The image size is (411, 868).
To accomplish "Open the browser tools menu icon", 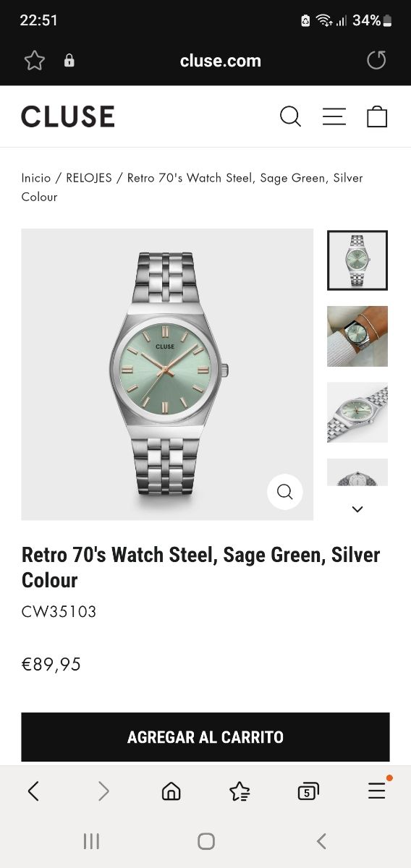I will pos(377,791).
